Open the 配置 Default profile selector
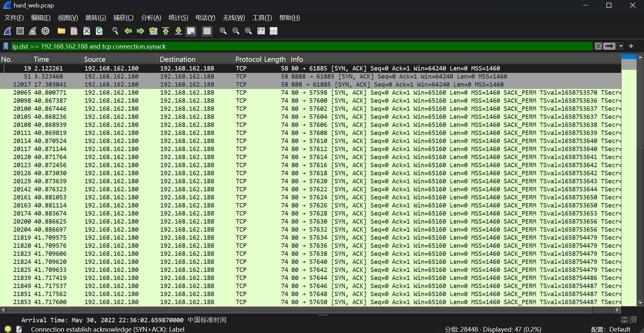This screenshot has height=333, width=644. 611,329
